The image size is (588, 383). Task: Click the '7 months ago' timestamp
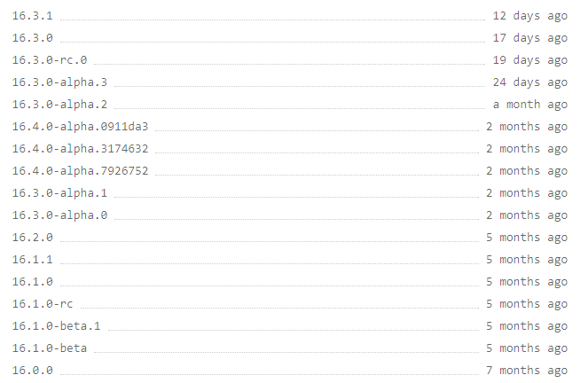point(527,370)
